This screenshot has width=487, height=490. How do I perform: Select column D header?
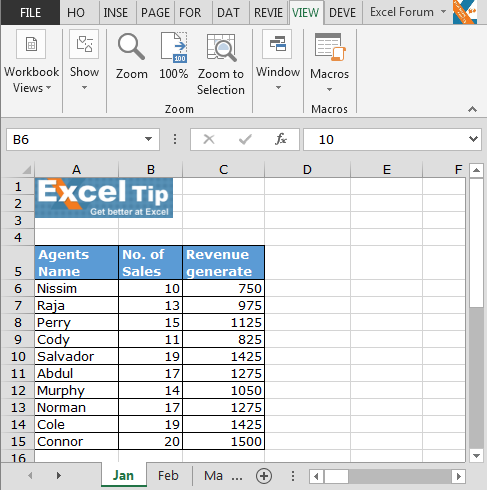[x=307, y=170]
